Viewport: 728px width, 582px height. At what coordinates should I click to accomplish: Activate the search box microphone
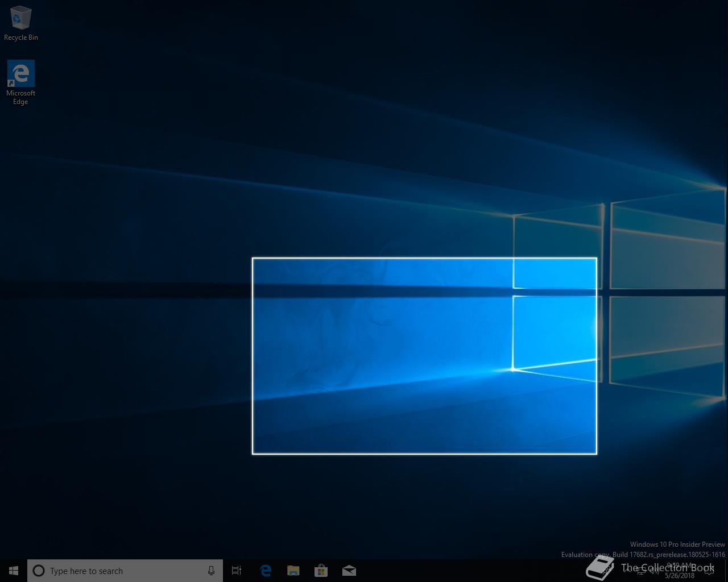[211, 571]
